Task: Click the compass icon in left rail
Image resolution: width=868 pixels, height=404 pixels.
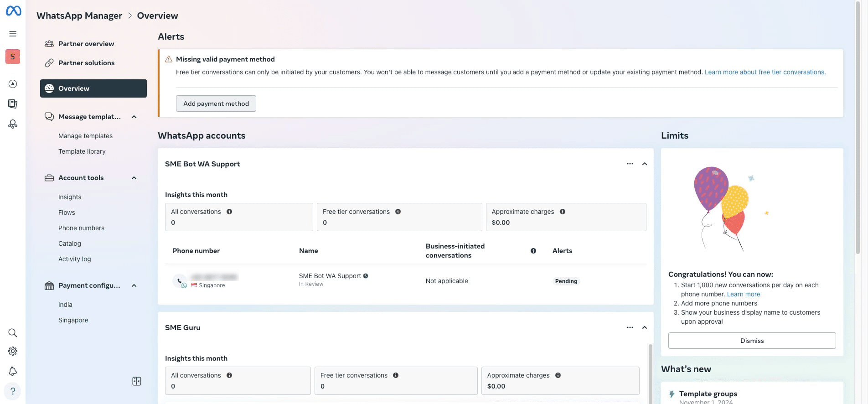Action: click(13, 84)
